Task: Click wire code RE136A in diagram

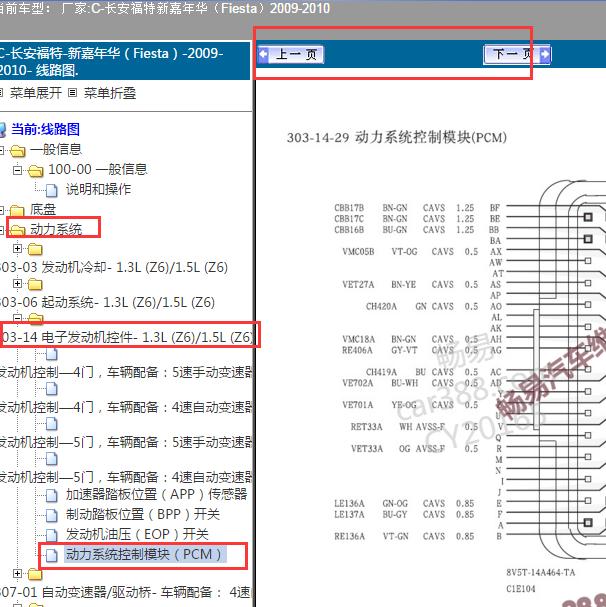Action: (349, 536)
